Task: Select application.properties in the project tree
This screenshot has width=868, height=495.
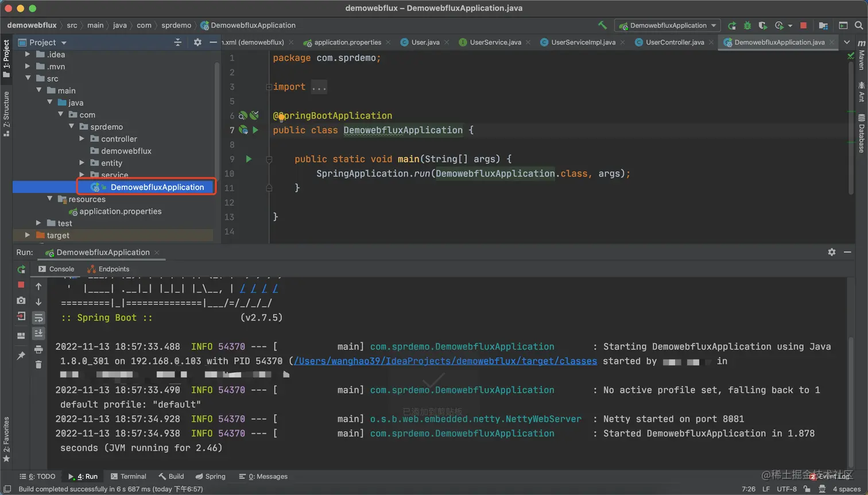Action: coord(120,211)
